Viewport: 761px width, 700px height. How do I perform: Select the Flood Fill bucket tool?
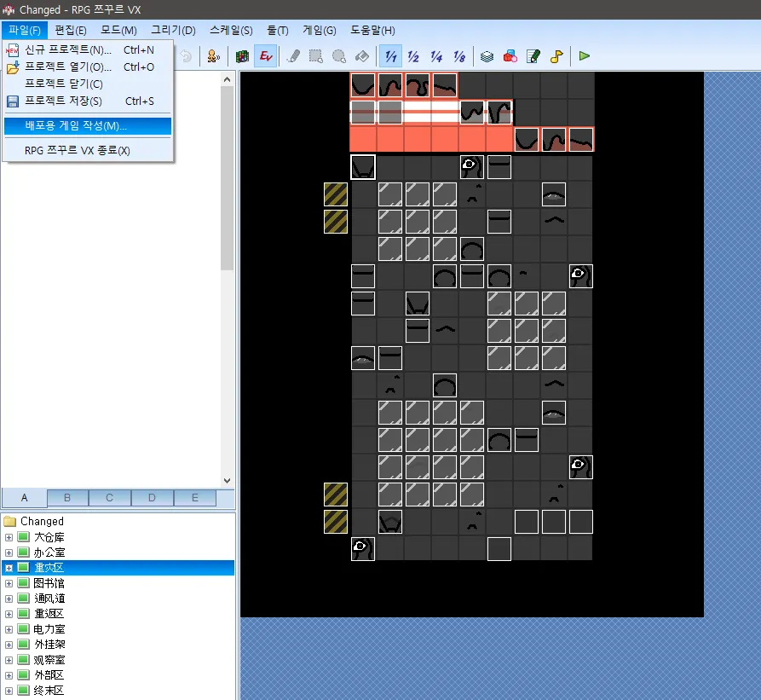point(362,56)
